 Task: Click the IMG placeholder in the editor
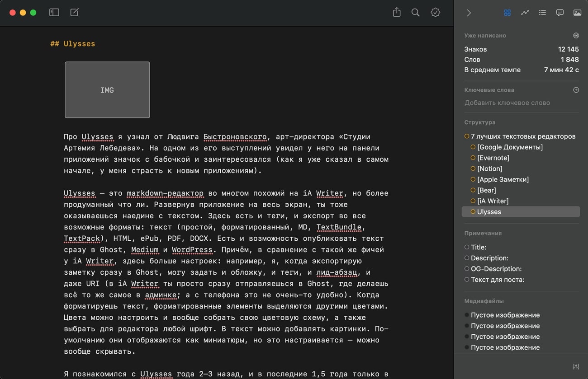[107, 90]
